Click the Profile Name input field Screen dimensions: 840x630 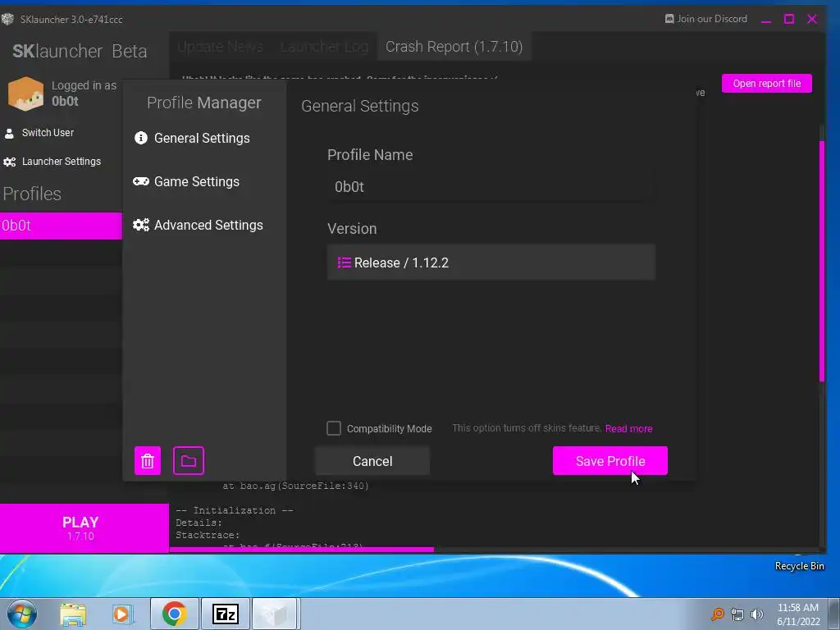491,186
